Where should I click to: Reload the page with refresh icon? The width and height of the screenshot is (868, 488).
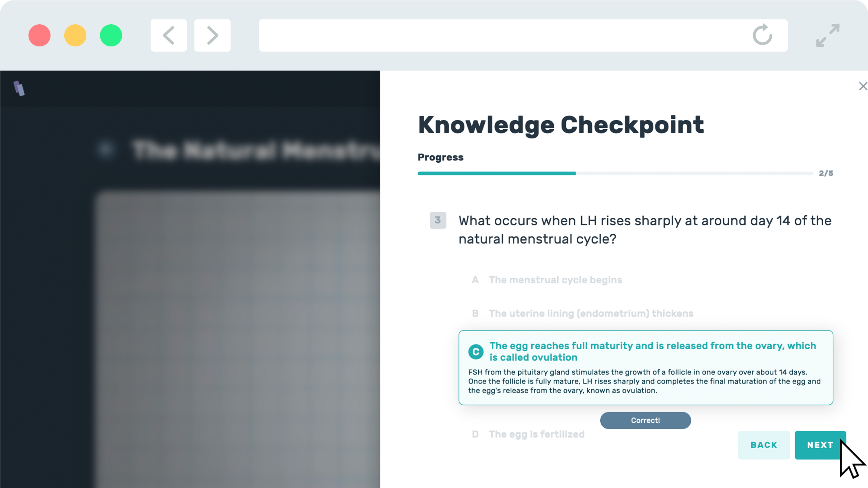coord(762,35)
